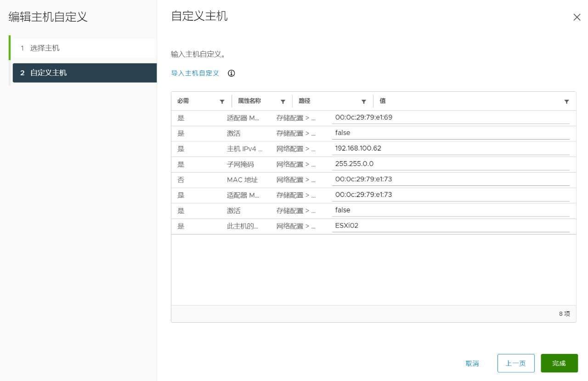The height and width of the screenshot is (381, 588).
Task: Edit the hostname field showing ESXi02
Action: [x=450, y=226]
